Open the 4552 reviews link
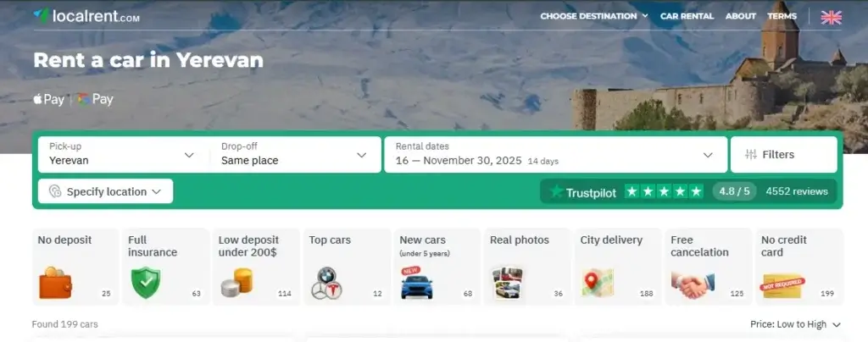 click(x=797, y=191)
